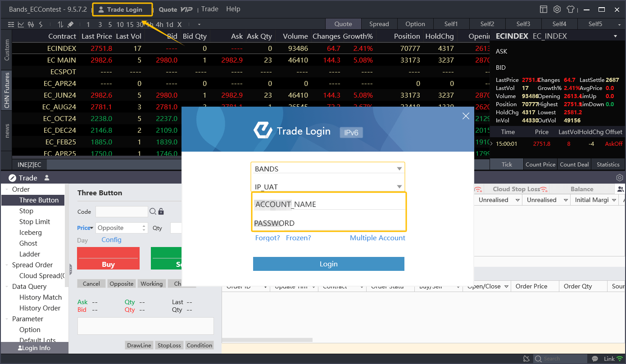This screenshot has width=626, height=364.
Task: Search contract code with the magnifier icon
Action: click(x=153, y=211)
